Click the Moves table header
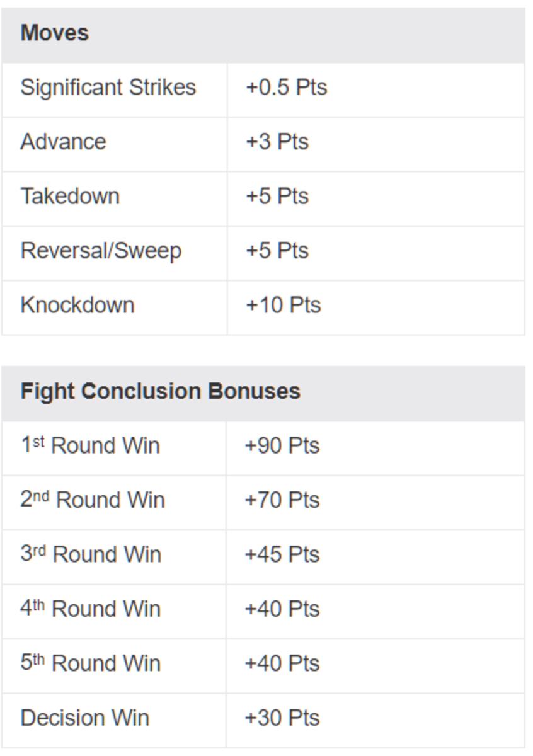This screenshot has height=756, width=533. [x=55, y=33]
